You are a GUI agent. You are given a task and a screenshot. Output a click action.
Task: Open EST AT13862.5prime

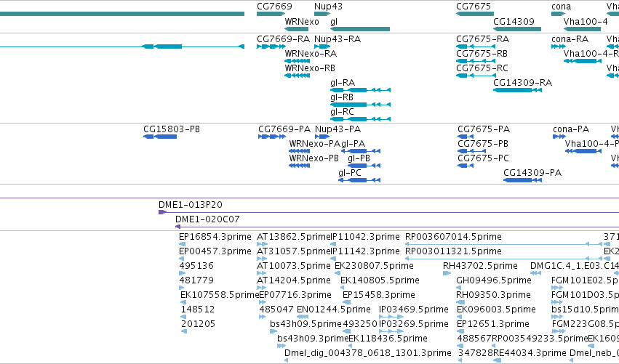pyautogui.click(x=293, y=237)
